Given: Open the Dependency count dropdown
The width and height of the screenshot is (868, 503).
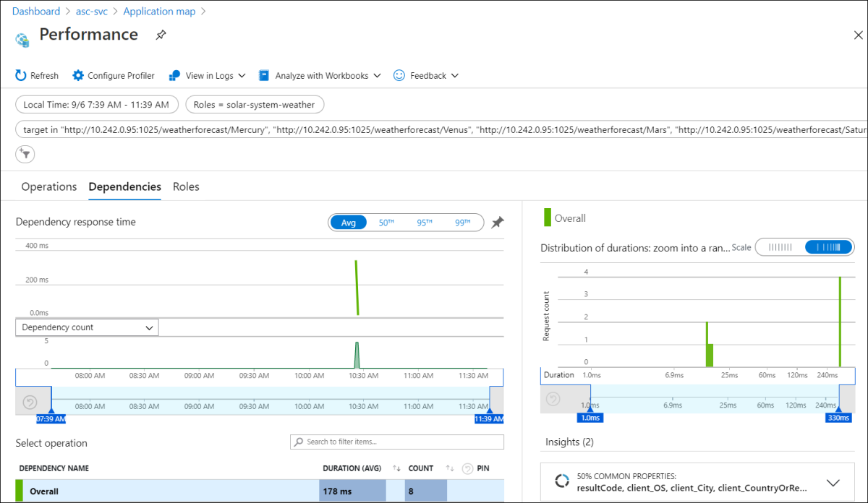Looking at the screenshot, I should 87,327.
